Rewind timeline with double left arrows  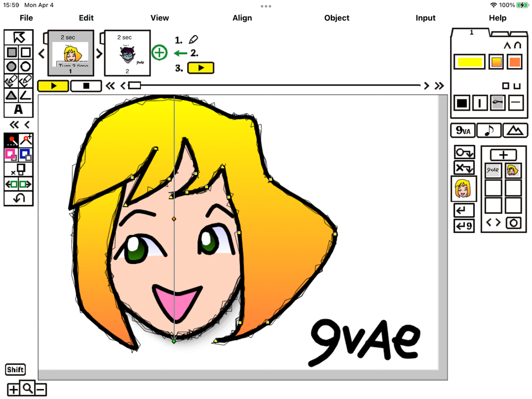[110, 86]
